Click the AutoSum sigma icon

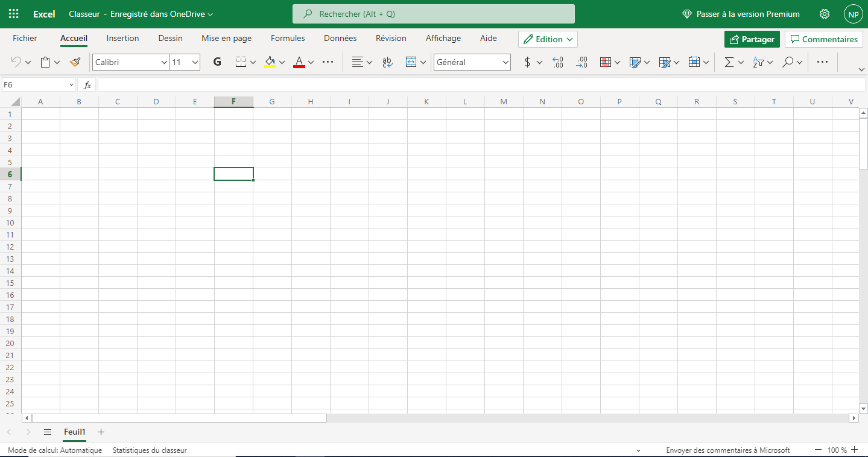729,62
